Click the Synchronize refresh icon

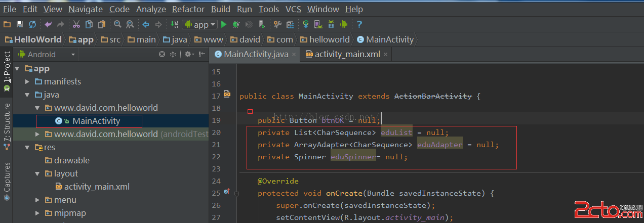pos(32,24)
